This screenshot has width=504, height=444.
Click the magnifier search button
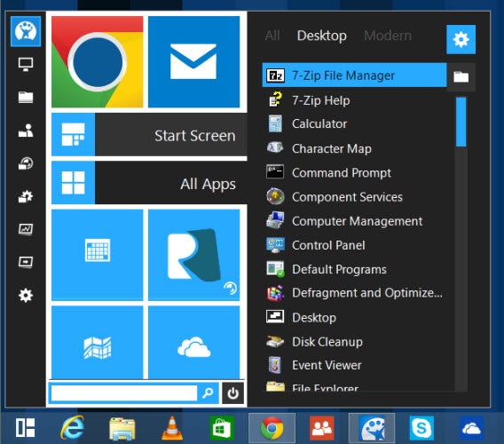(208, 392)
